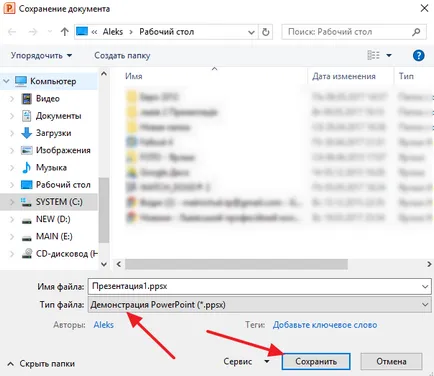Open the Сервис tools menu

246,362
